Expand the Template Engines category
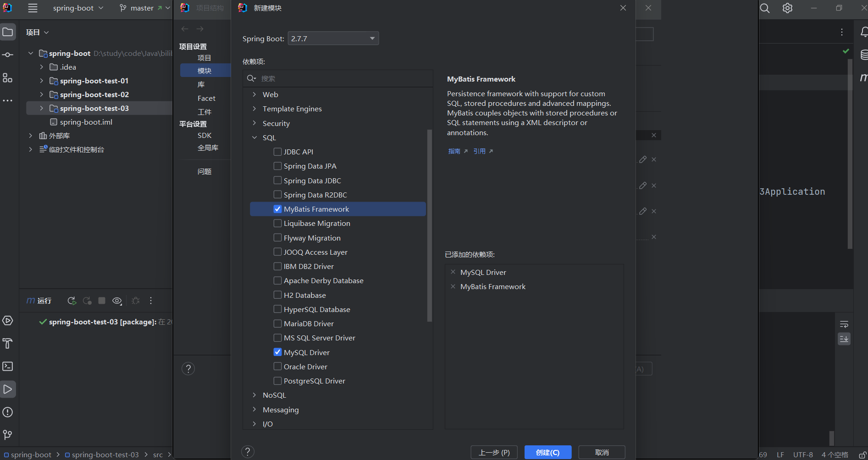868x460 pixels. tap(254, 109)
